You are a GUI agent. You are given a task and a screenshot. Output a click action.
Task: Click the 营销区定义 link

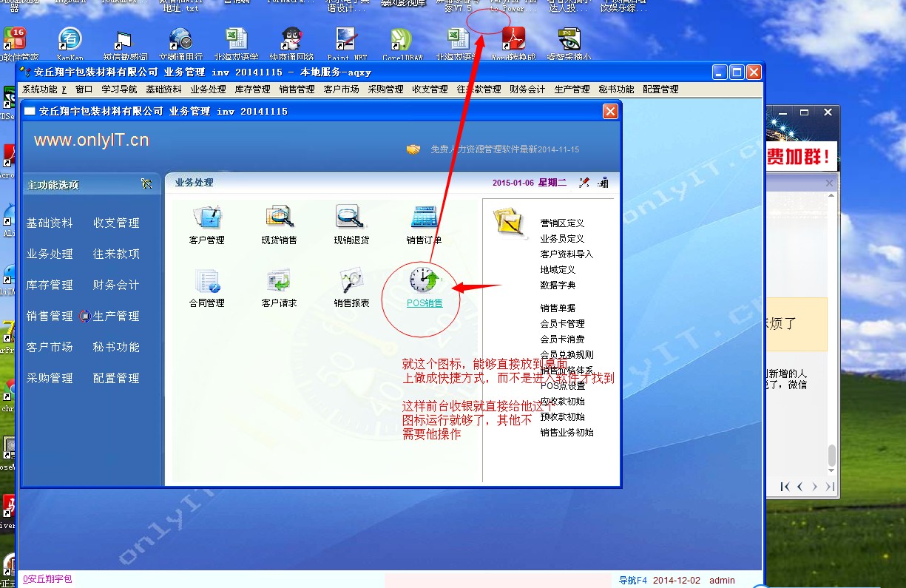click(x=562, y=223)
